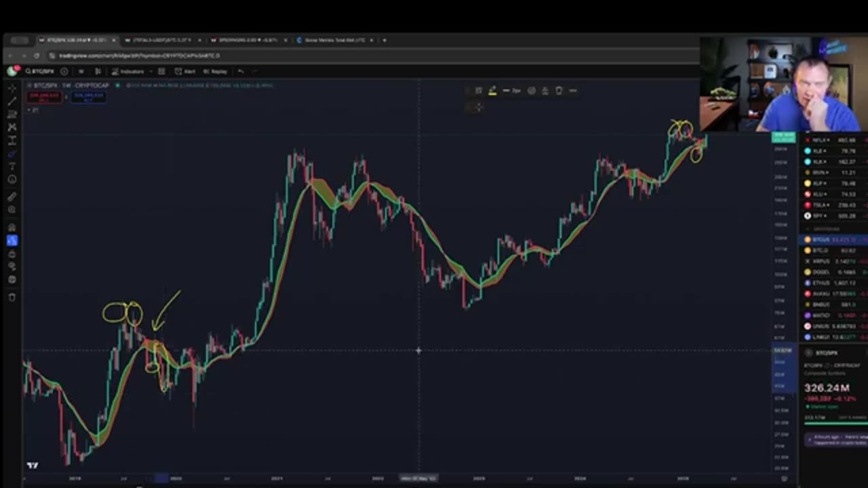Click the tradingview.com address bar
This screenshot has height=488, width=868.
tap(139, 56)
